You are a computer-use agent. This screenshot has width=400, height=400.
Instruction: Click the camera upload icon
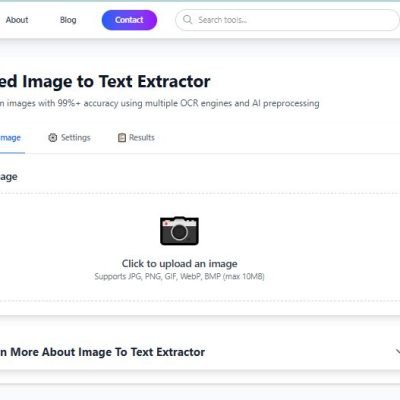pyautogui.click(x=179, y=231)
